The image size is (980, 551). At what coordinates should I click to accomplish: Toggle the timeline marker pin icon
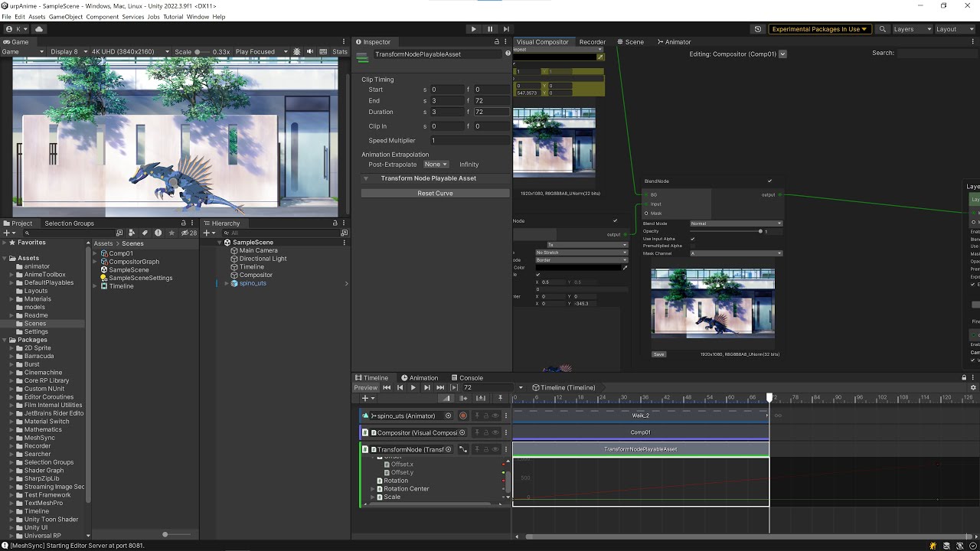click(x=500, y=398)
